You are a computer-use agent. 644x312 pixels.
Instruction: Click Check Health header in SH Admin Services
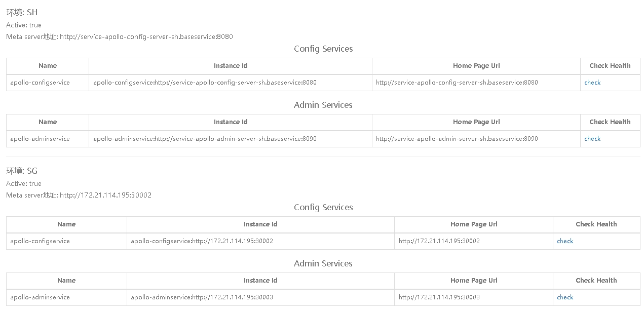point(610,122)
